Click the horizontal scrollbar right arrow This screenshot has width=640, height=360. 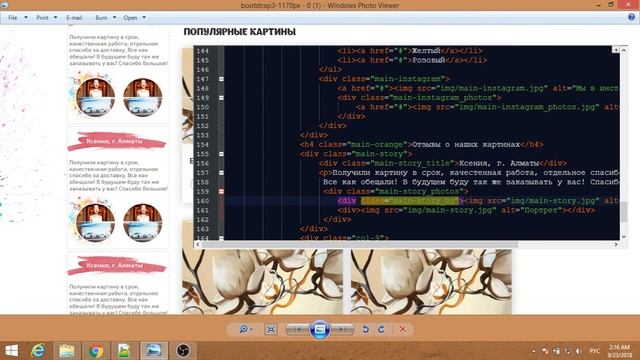616,244
